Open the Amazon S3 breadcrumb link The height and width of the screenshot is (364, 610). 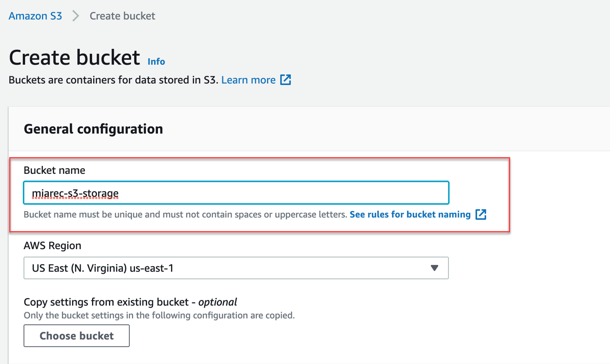click(x=35, y=16)
